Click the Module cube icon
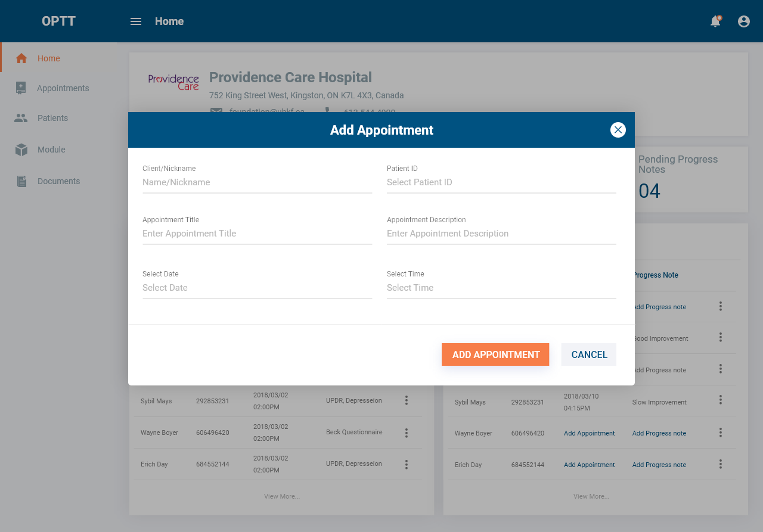Viewport: 763px width, 532px height. [21, 150]
